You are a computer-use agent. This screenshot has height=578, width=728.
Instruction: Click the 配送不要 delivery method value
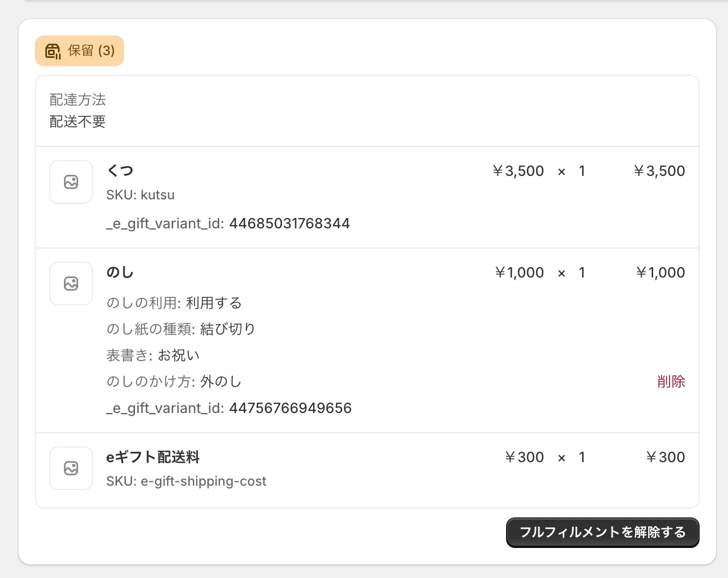coord(78,122)
